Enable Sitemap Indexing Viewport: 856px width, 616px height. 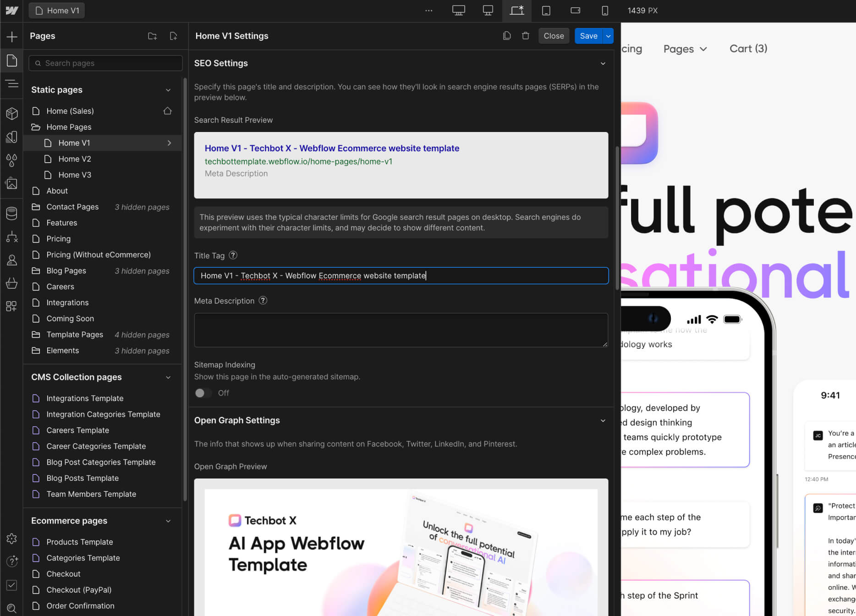pos(203,393)
